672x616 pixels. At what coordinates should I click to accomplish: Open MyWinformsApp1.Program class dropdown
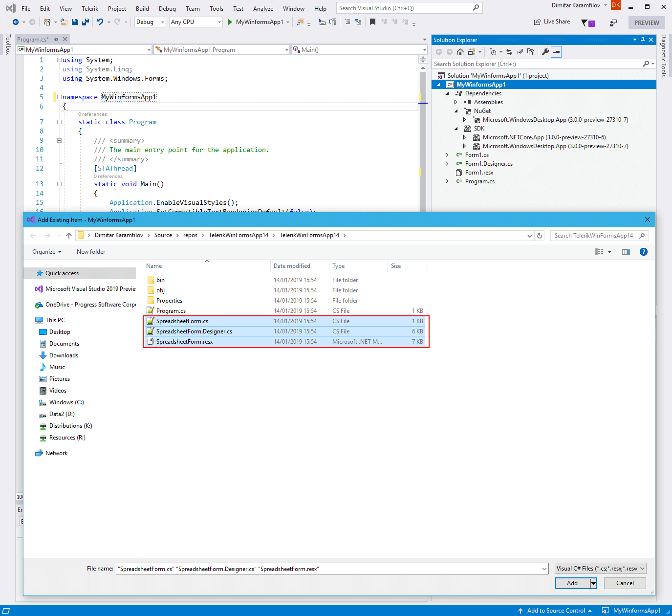pyautogui.click(x=222, y=50)
